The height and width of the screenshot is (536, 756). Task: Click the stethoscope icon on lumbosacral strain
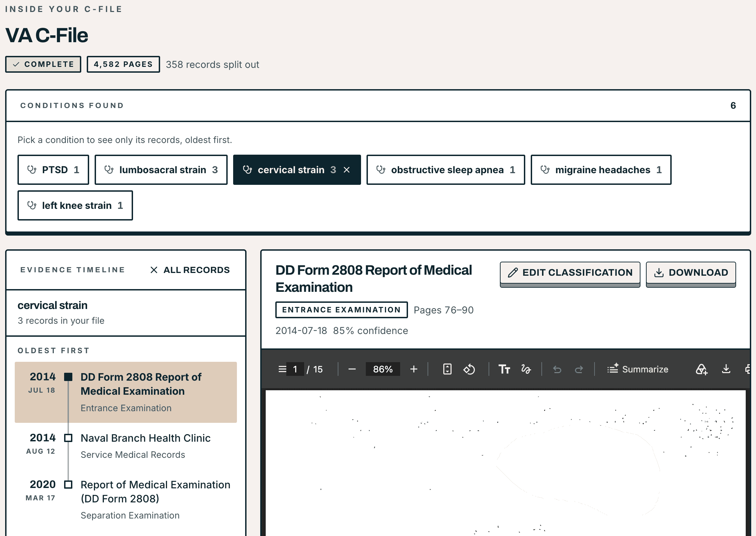tap(109, 170)
